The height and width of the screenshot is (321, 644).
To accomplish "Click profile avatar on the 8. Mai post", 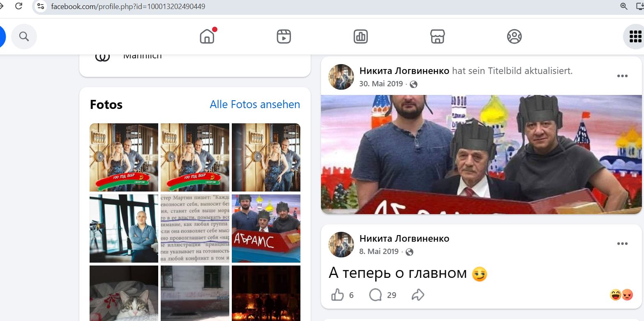I will 341,245.
